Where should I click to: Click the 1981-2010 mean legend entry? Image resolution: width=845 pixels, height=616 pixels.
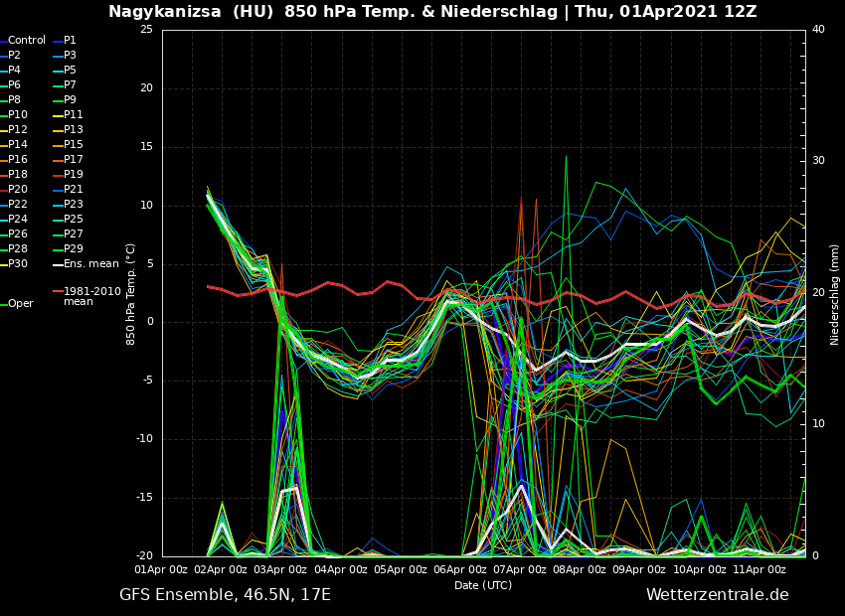[x=91, y=296]
